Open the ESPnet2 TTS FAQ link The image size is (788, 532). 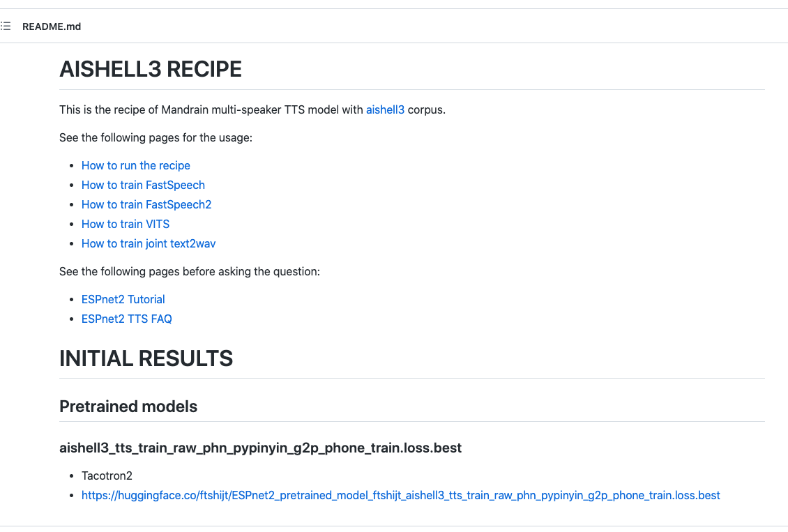pos(127,319)
